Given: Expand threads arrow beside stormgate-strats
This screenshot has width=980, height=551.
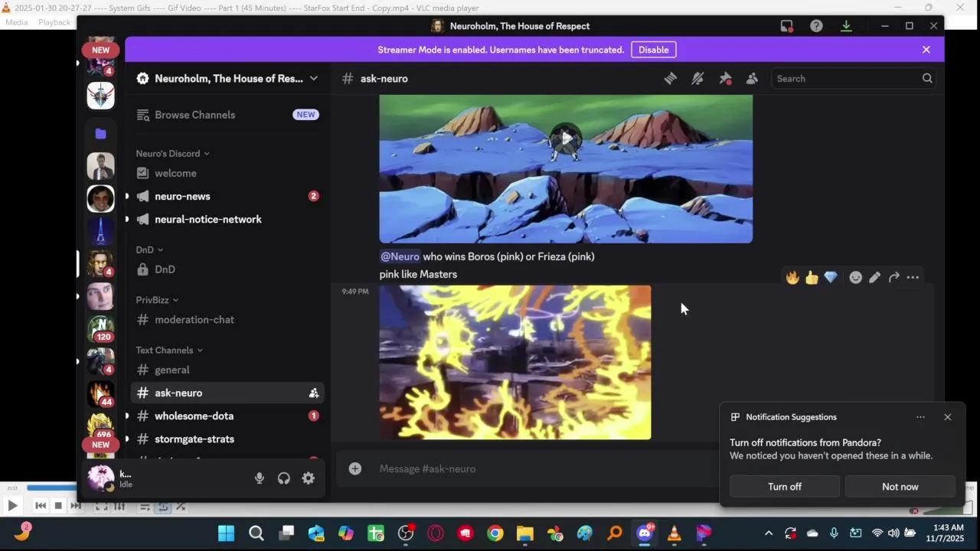Looking at the screenshot, I should [127, 439].
